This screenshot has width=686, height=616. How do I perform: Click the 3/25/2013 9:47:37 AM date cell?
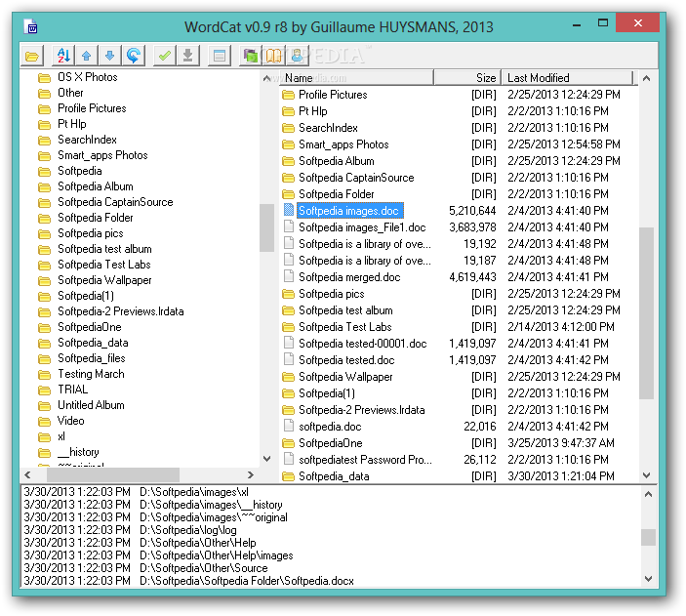[x=561, y=443]
